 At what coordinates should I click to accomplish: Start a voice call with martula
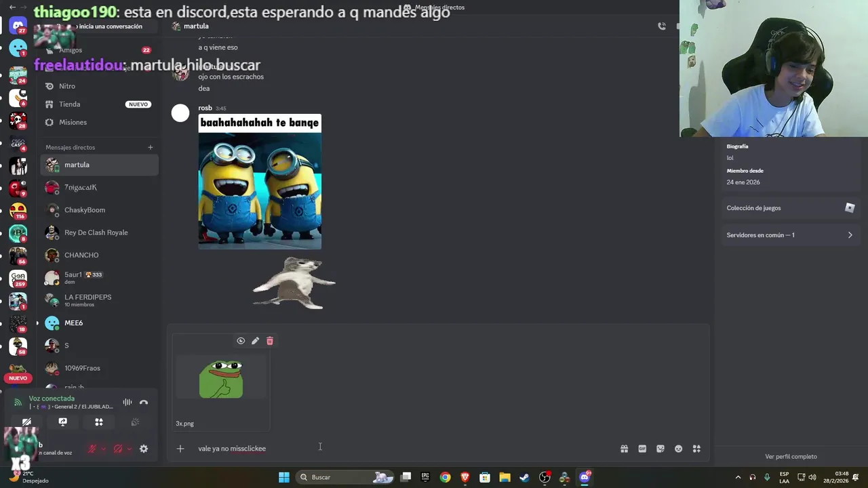pos(662,26)
